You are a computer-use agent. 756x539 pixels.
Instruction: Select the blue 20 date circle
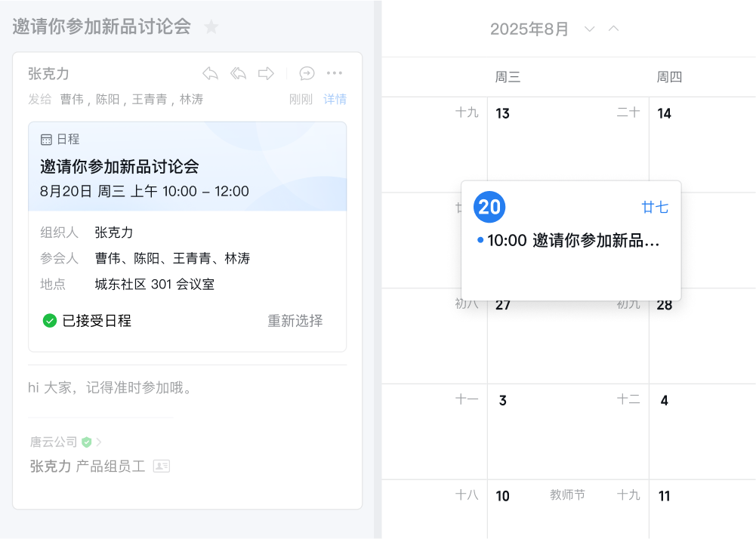coord(489,207)
